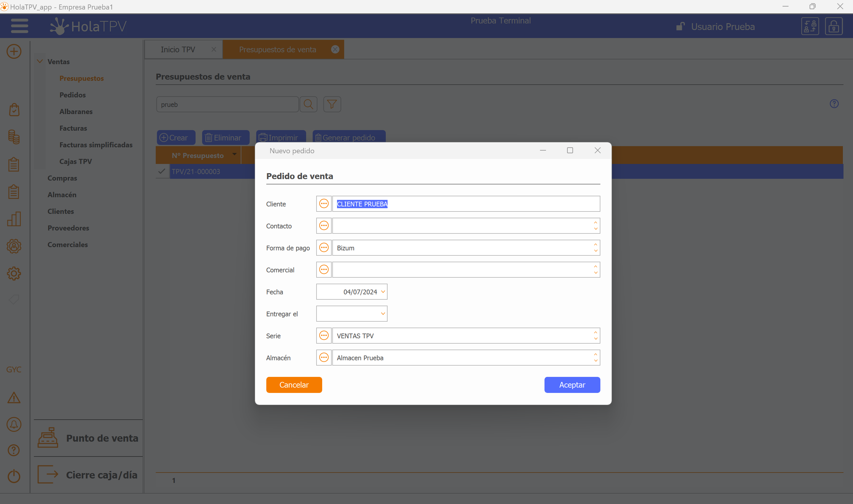Screen dimensions: 853x504
Task: Toggle the checkmark for row TPV/21-000003
Action: coord(162,171)
